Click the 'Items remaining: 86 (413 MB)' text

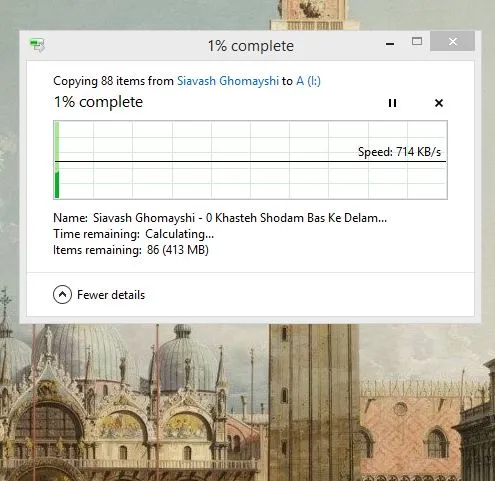pyautogui.click(x=131, y=250)
